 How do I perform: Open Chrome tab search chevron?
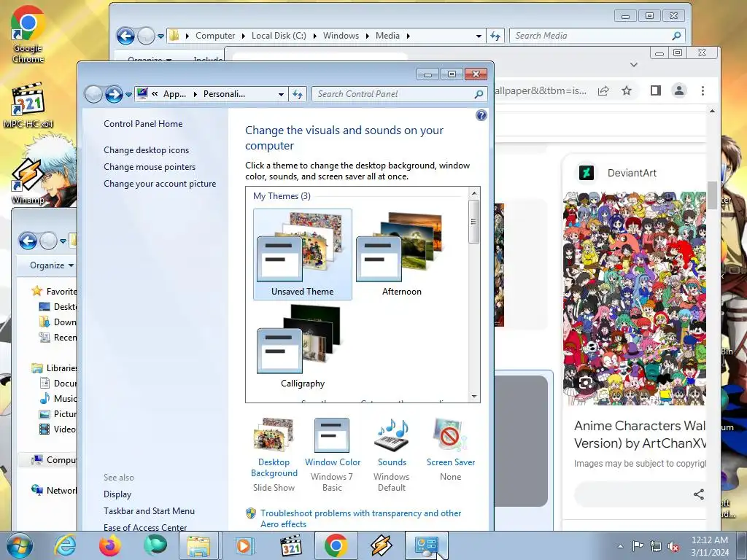tap(634, 64)
